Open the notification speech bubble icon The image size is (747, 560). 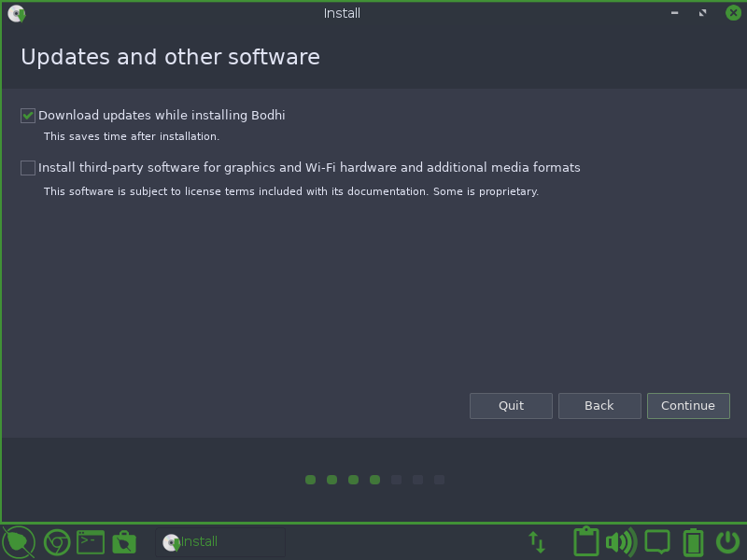coord(657,542)
